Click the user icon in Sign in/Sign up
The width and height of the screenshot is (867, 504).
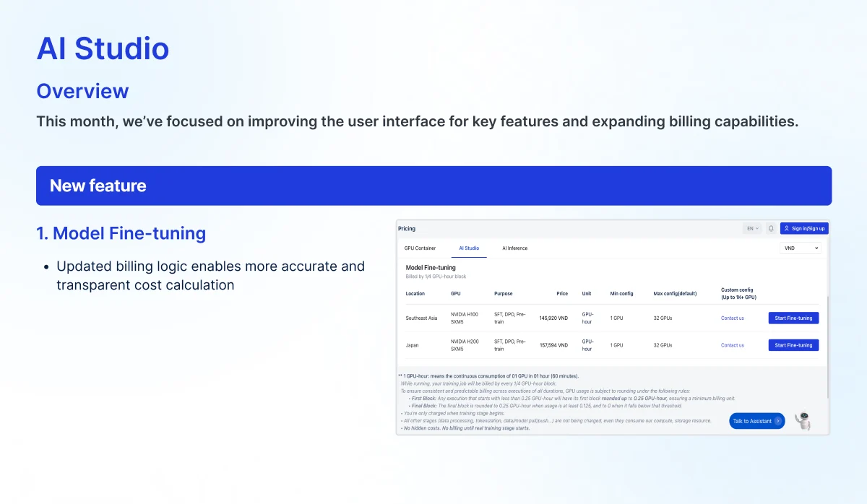pos(787,229)
